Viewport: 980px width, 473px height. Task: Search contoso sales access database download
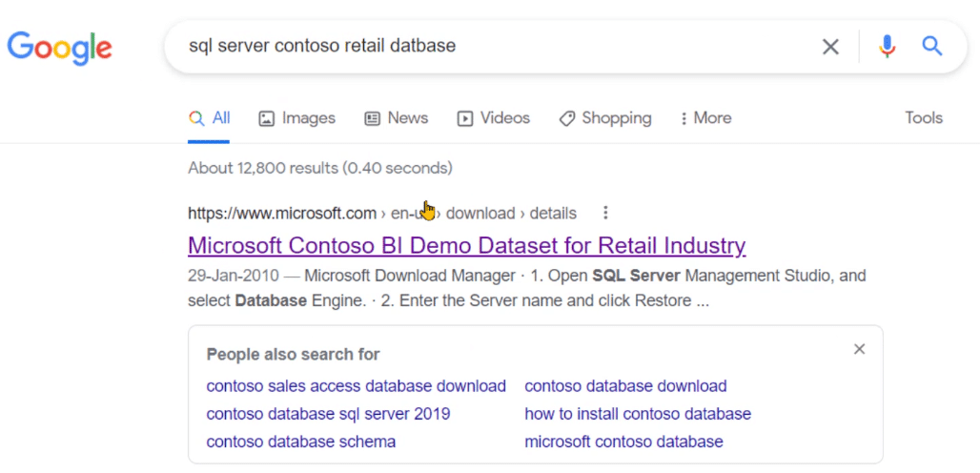357,386
